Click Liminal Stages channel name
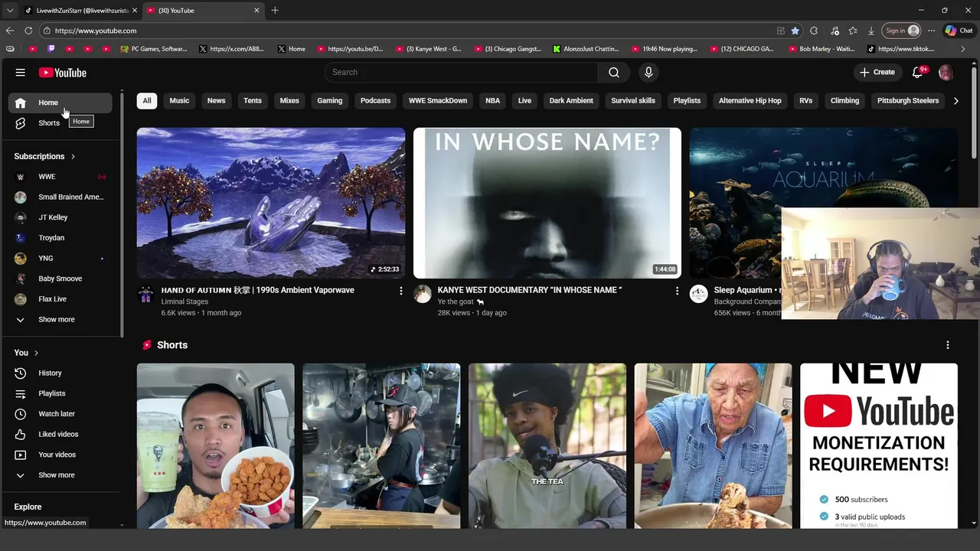 (x=185, y=302)
